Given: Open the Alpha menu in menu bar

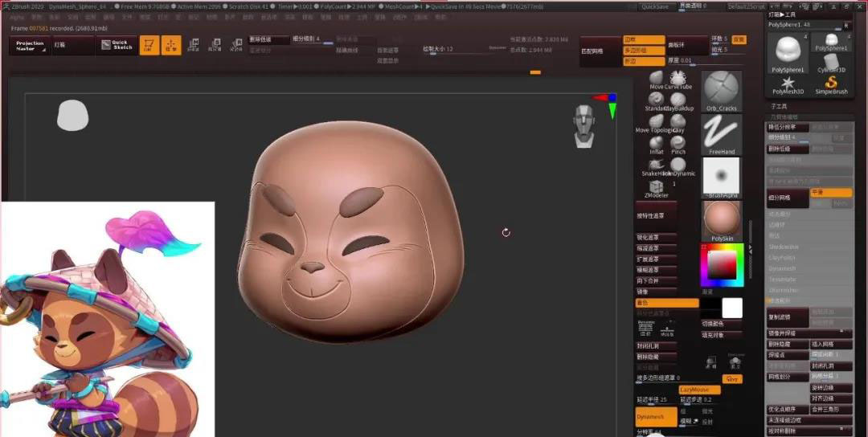Looking at the screenshot, I should 17,18.
